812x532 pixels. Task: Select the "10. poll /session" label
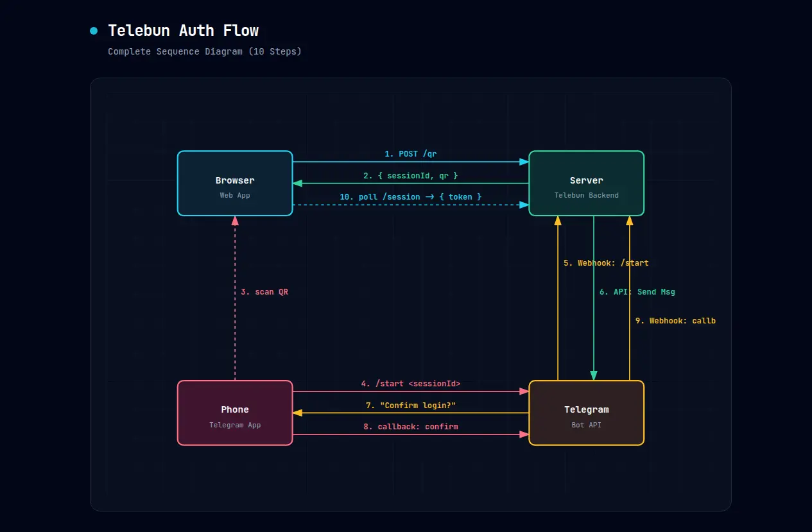point(411,196)
